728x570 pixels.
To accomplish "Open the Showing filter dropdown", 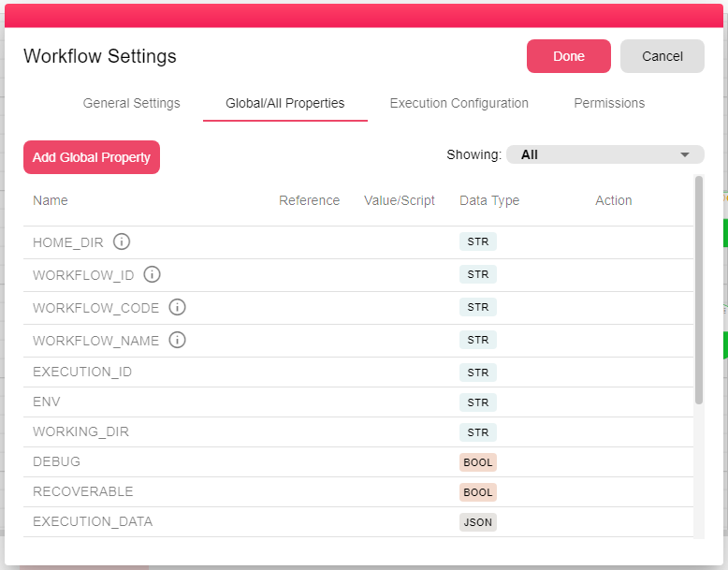I will [x=604, y=154].
